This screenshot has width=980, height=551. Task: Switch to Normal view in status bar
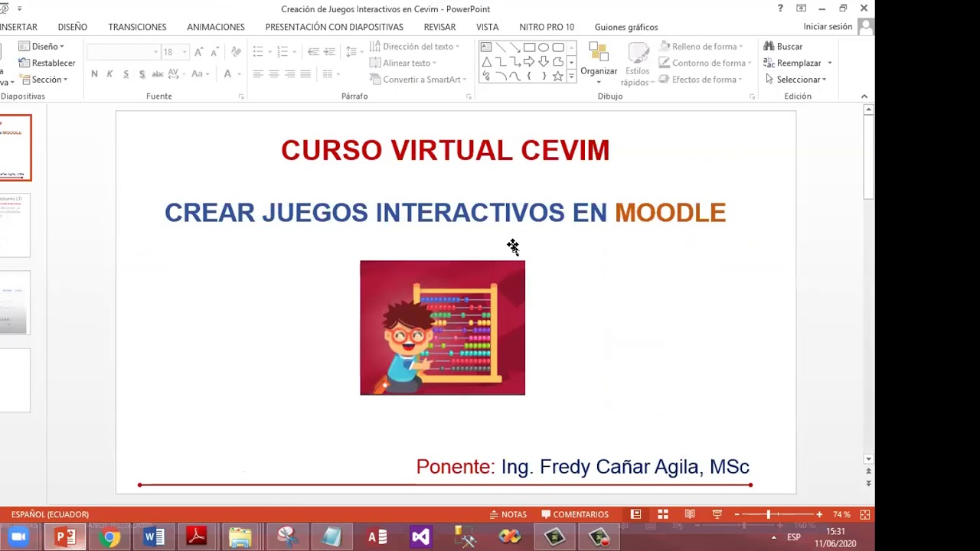click(x=635, y=514)
